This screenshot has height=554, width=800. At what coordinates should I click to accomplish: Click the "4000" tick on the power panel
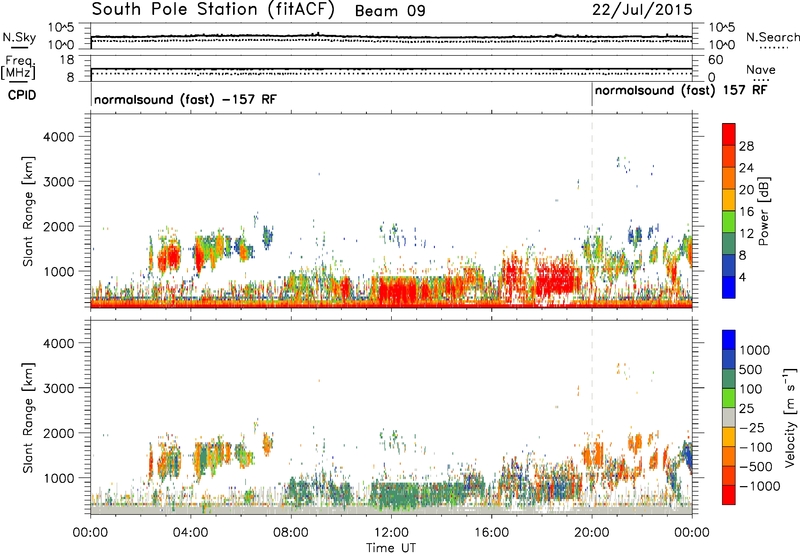click(58, 137)
